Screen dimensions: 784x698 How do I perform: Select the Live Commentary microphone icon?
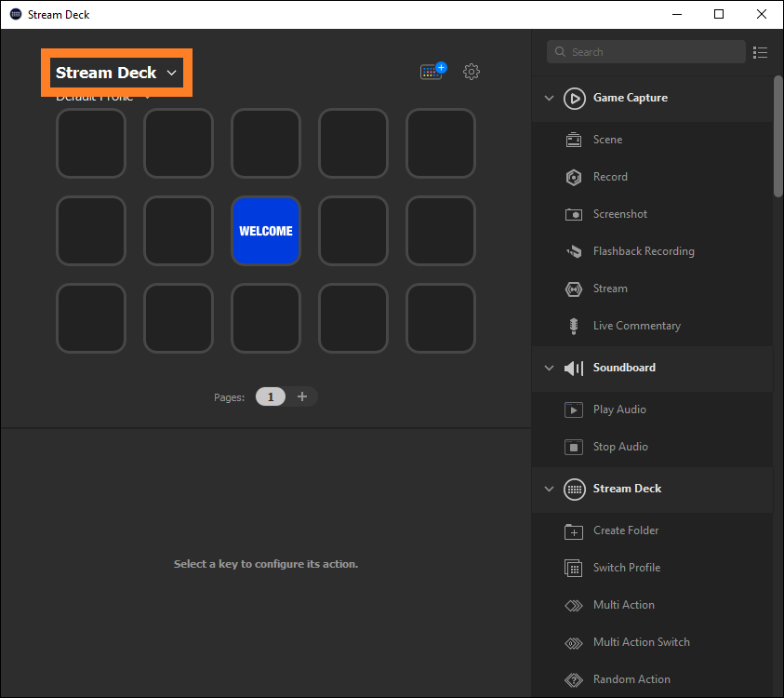pos(574,327)
